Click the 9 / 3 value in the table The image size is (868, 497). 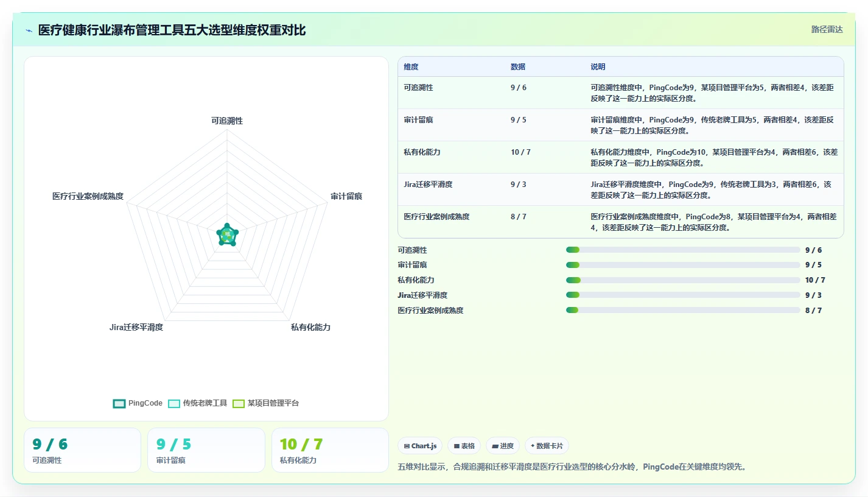[519, 185]
